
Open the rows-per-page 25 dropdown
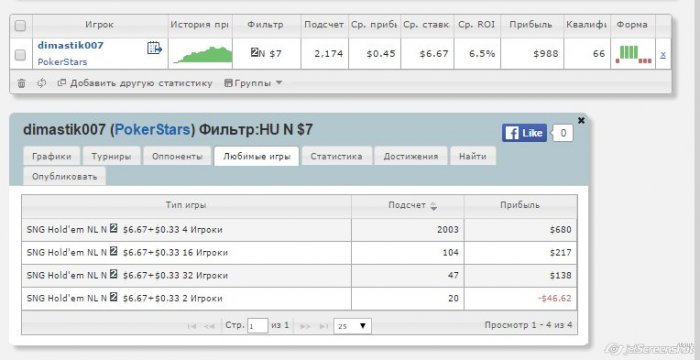point(352,326)
